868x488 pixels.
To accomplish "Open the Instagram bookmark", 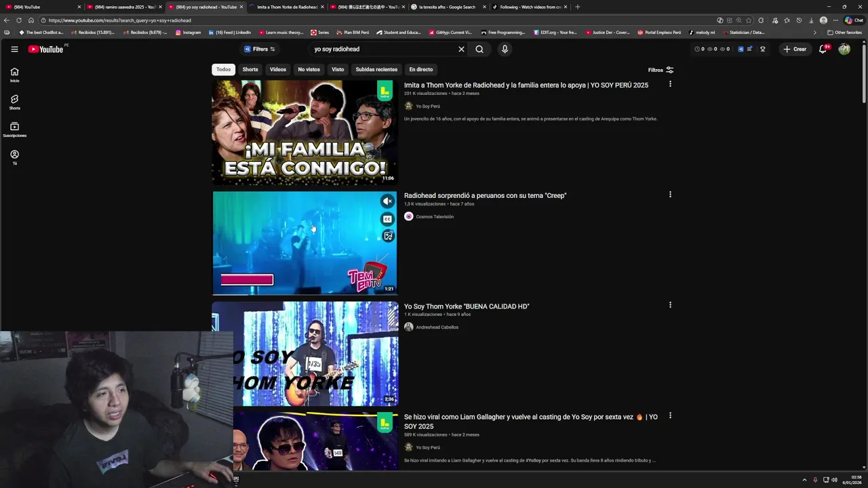I will click(188, 33).
